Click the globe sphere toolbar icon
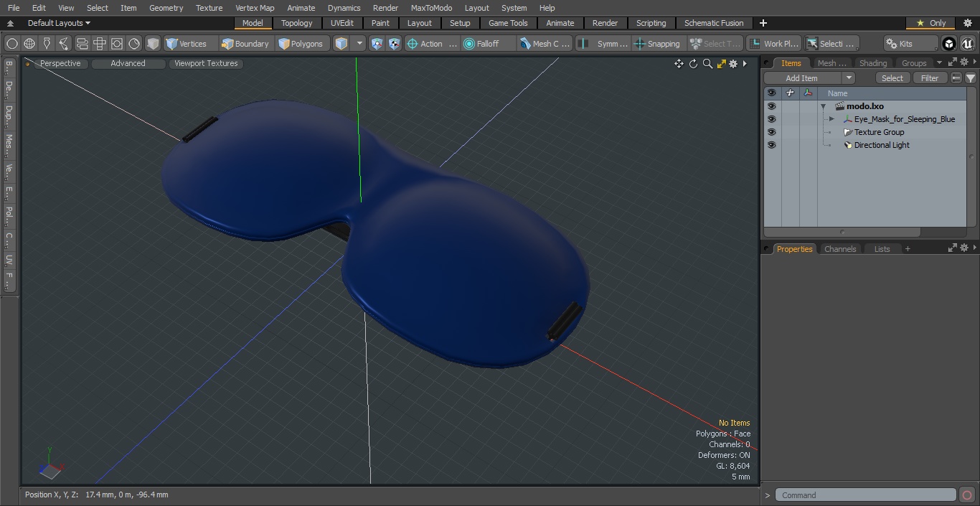The image size is (980, 506). 29,44
